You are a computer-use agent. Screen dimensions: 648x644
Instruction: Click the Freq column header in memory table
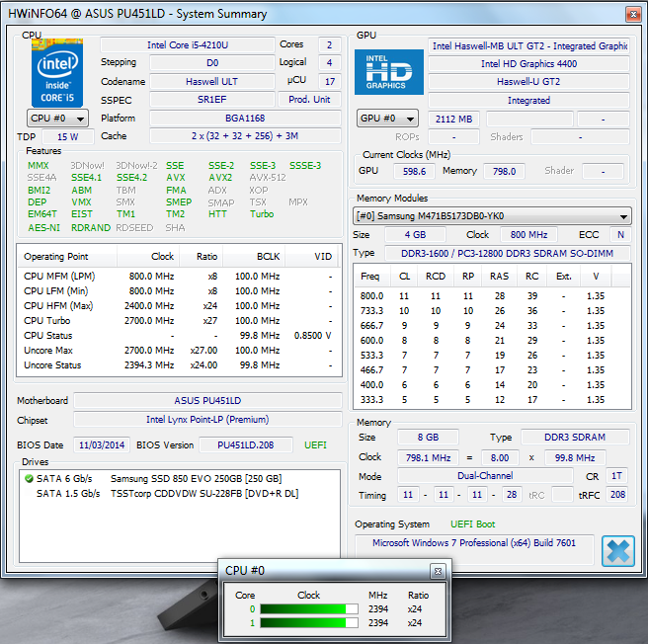(x=370, y=277)
